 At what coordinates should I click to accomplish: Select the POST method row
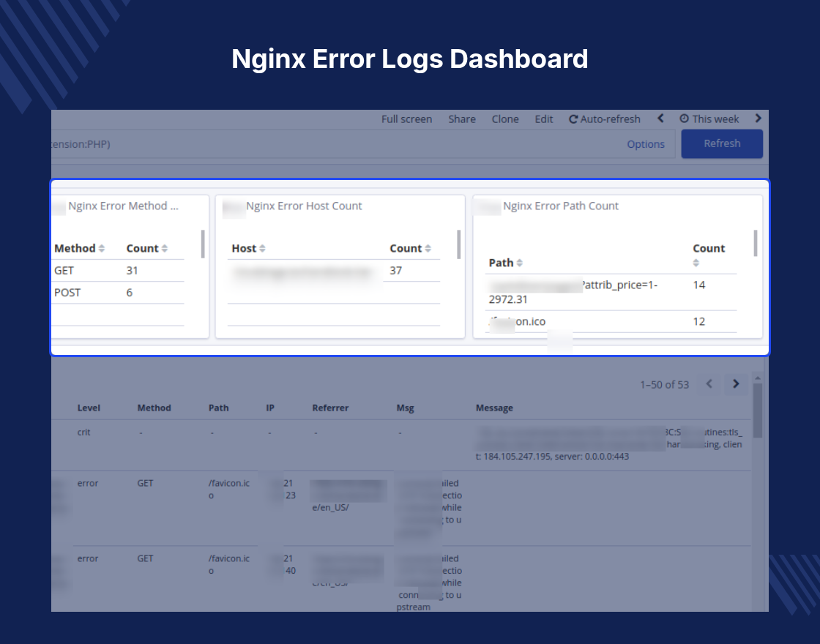pos(119,293)
